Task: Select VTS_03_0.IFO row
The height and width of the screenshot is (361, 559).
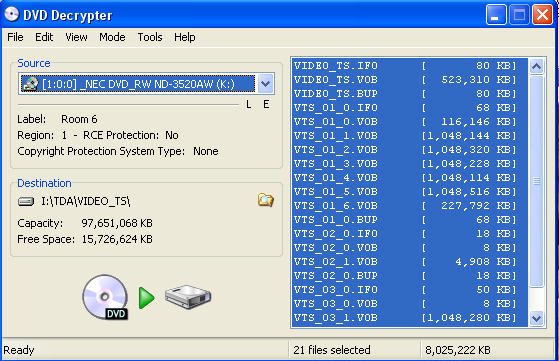Action: 410,290
